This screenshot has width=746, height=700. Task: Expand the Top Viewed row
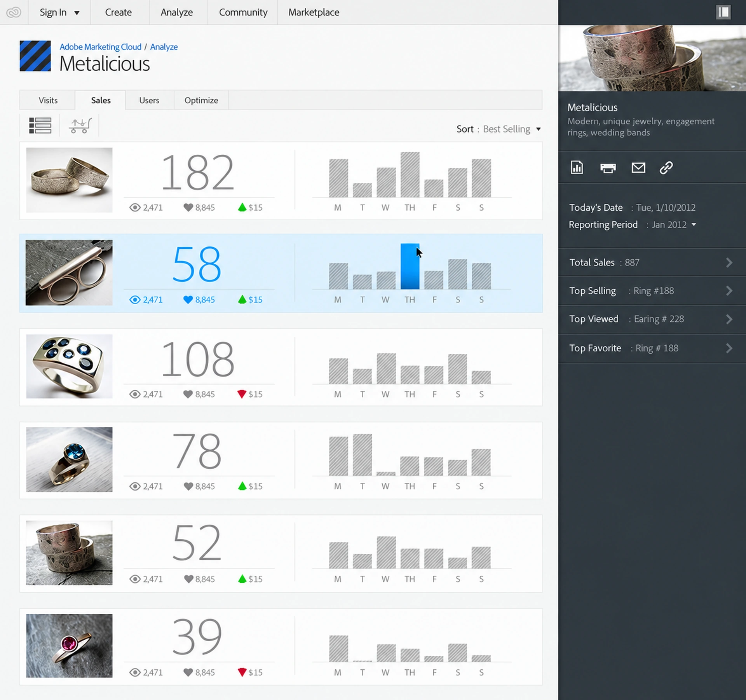coord(652,319)
